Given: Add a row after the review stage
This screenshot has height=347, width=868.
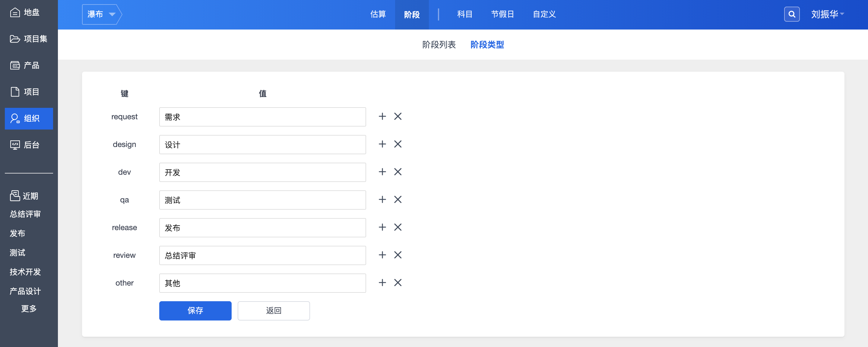Looking at the screenshot, I should tap(382, 255).
